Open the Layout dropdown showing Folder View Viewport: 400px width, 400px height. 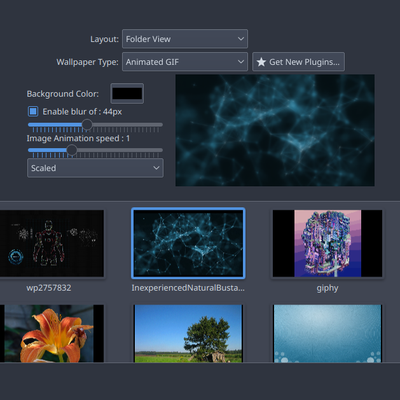tap(185, 39)
